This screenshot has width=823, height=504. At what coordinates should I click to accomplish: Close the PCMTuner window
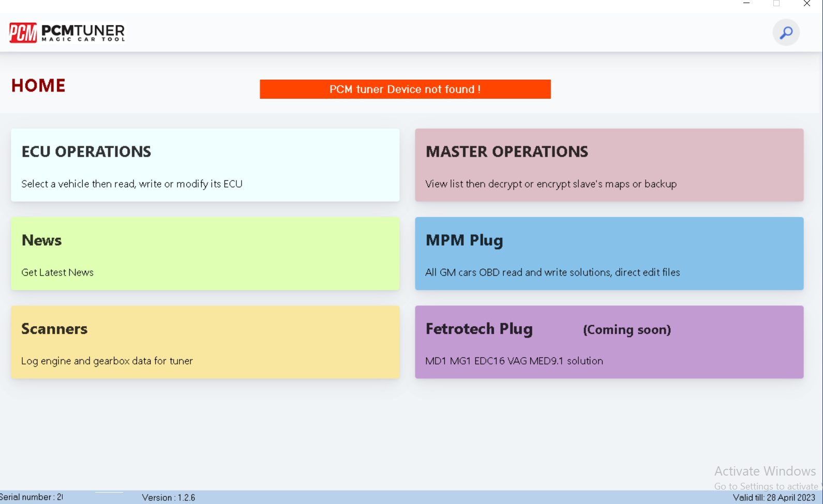(806, 4)
